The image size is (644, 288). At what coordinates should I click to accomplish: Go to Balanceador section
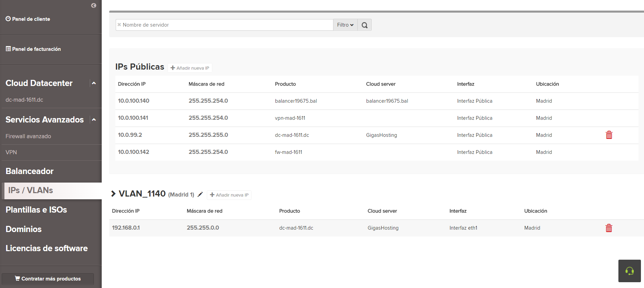click(30, 171)
